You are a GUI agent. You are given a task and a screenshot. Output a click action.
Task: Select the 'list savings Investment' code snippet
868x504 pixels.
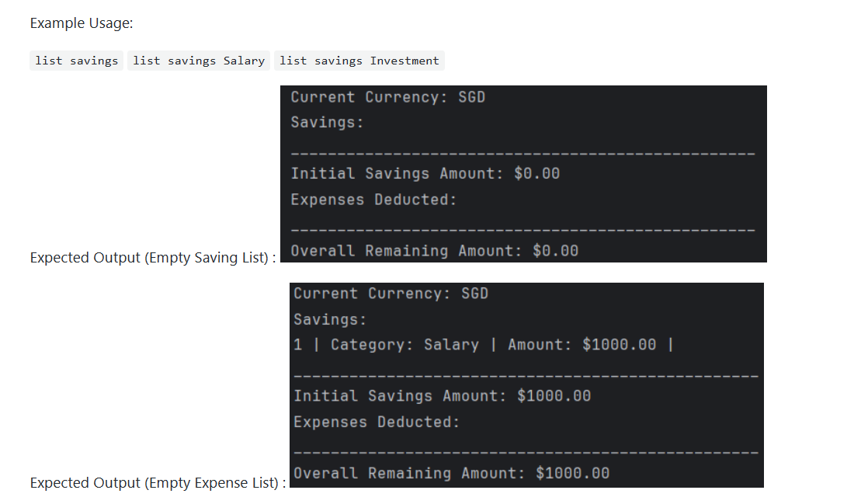tap(359, 61)
